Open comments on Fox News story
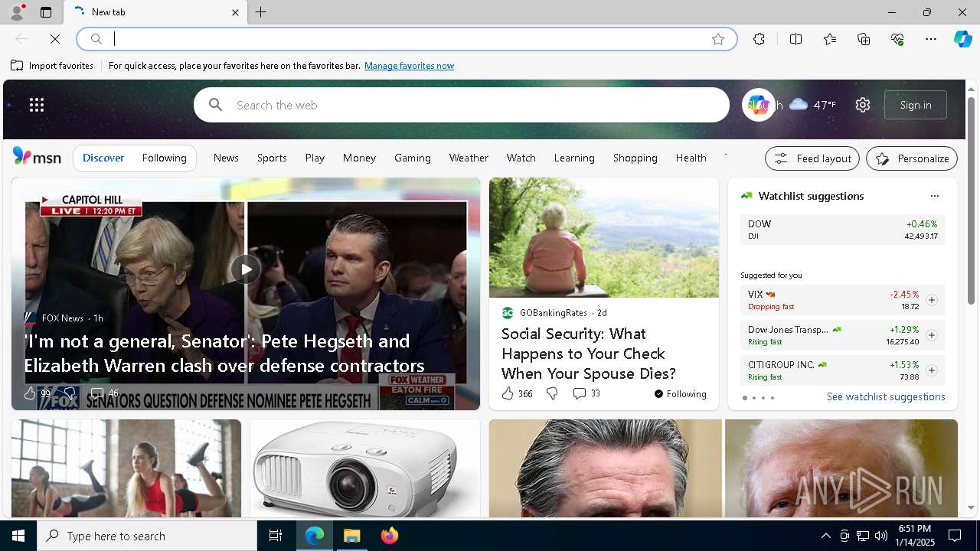The image size is (980, 551). (104, 393)
